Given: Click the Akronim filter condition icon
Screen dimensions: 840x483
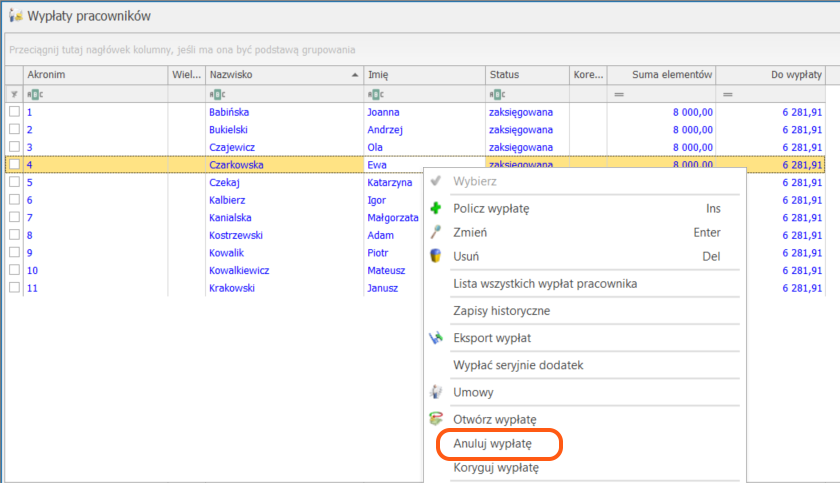Looking at the screenshot, I should point(35,94).
